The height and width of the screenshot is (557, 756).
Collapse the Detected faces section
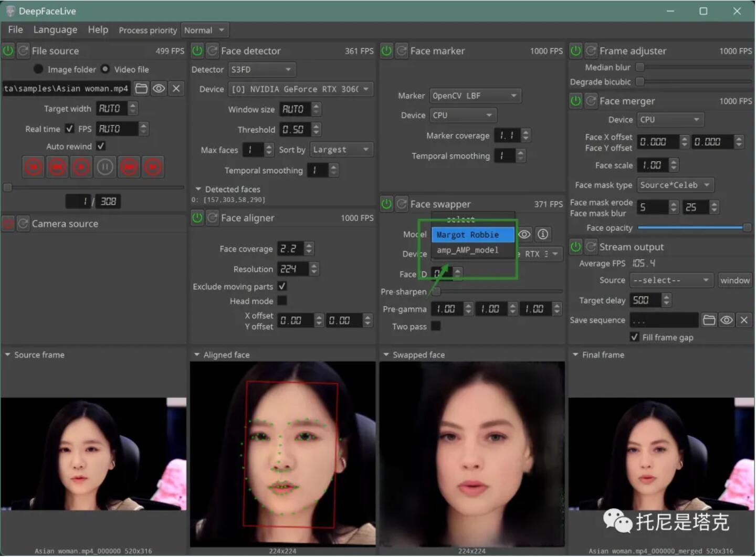[x=198, y=190]
